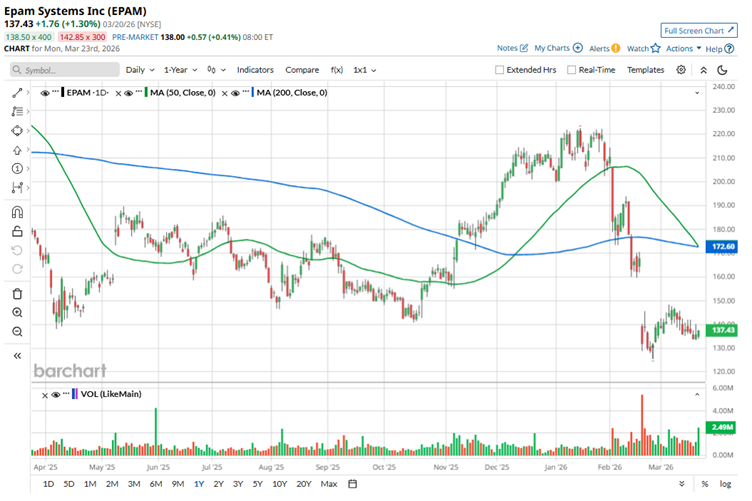
Task: Open Alerts exclamation icon
Action: (616, 48)
